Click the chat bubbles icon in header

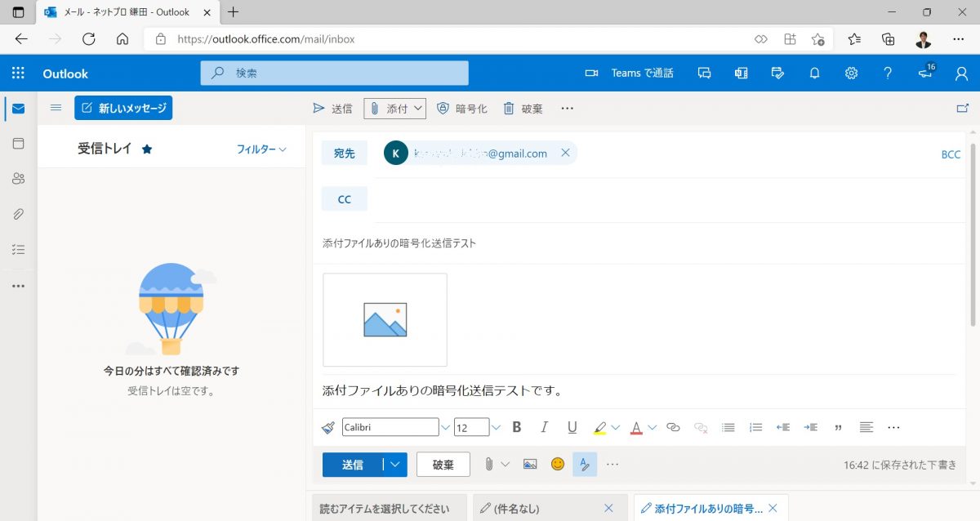[x=704, y=73]
